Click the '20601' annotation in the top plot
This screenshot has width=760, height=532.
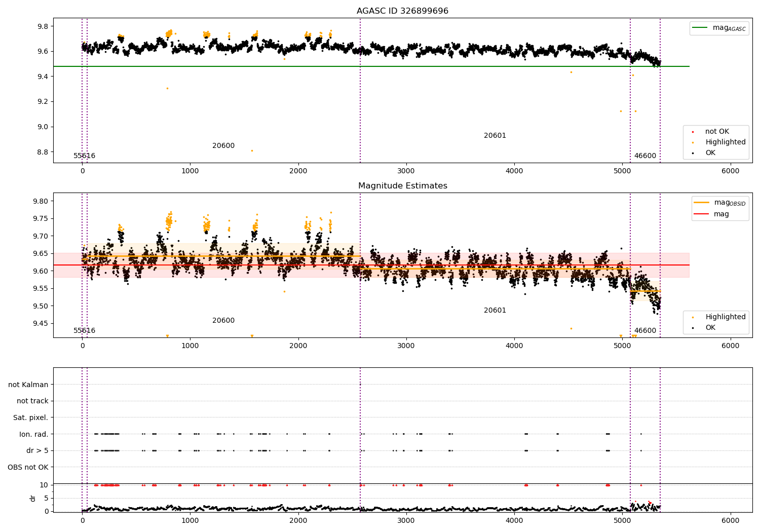coord(495,136)
